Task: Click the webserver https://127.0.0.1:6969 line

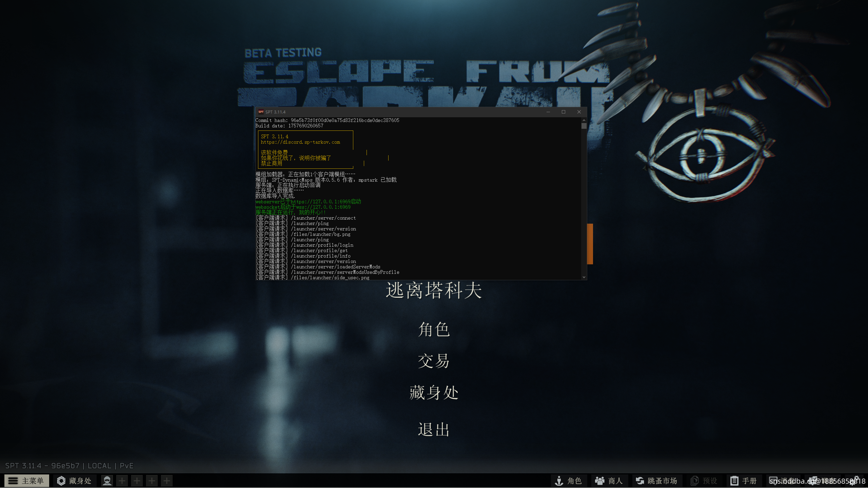Action: tap(308, 202)
